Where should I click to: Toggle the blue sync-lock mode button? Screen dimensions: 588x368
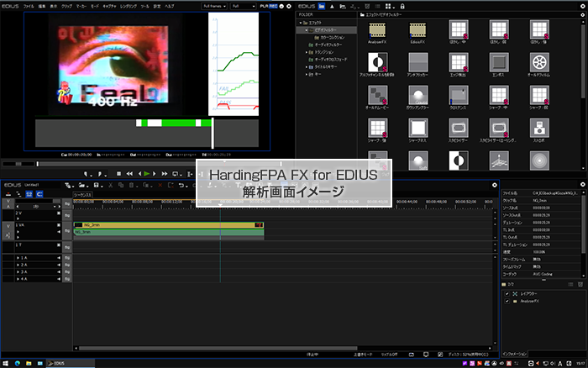(39, 194)
